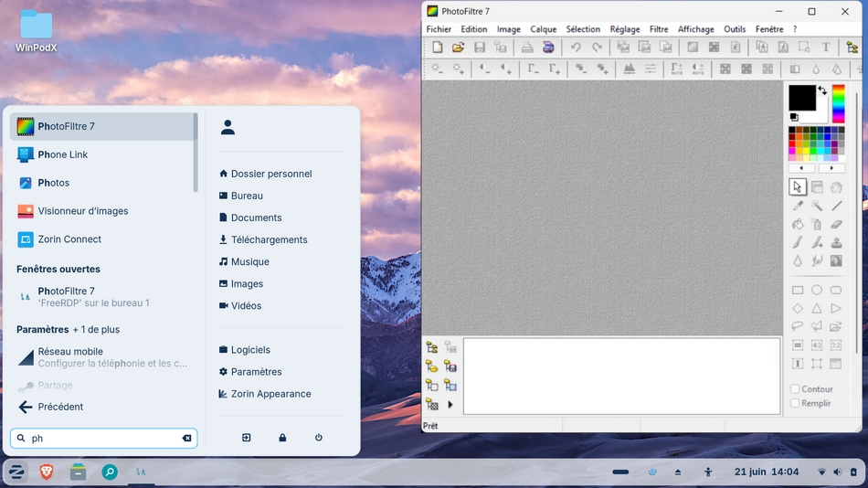Select the Pipette eyedropper tool
The image size is (868, 488).
[797, 206]
